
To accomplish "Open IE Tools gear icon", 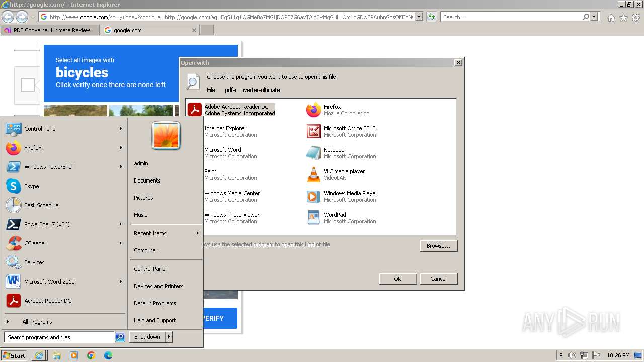I will (636, 18).
